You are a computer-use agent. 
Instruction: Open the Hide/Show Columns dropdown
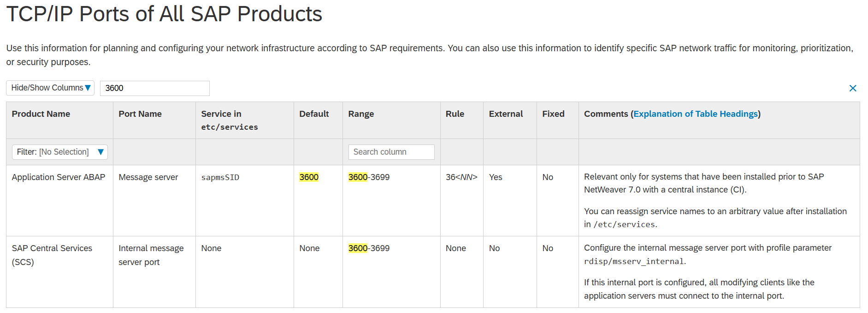(x=50, y=88)
